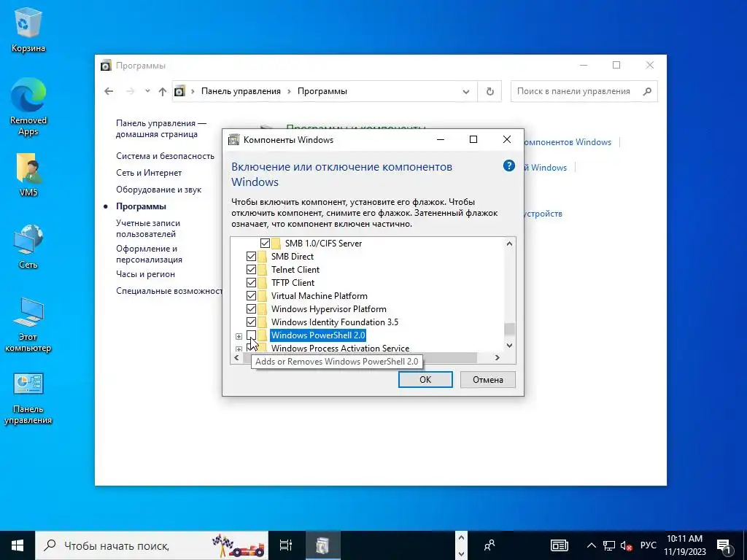Click the taskbar search box
Screen dimensions: 747x560
click(152, 545)
